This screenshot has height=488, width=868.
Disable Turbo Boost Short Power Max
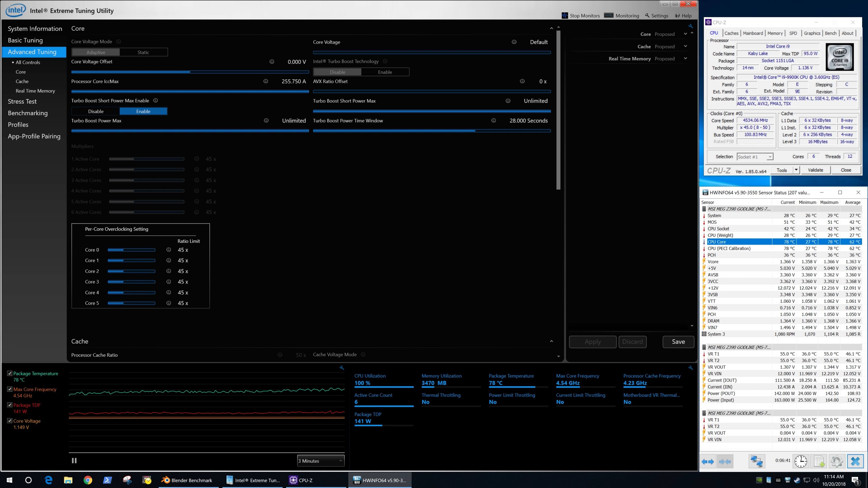pos(96,111)
